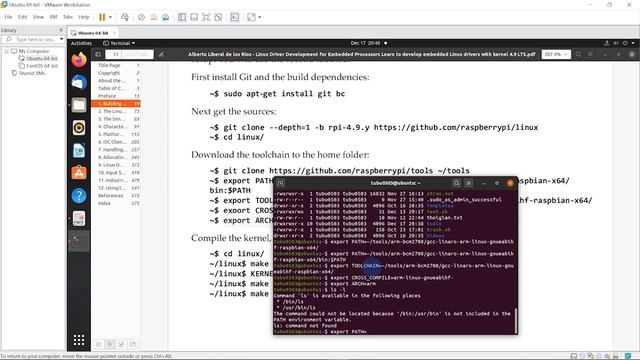Viewport: 640px width, 360px height.
Task: Open the PDF viewer hamburger menu
Action: click(591, 54)
